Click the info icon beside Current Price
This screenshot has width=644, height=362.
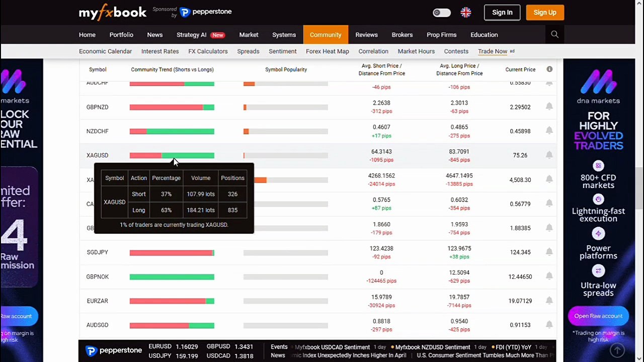[x=549, y=69]
